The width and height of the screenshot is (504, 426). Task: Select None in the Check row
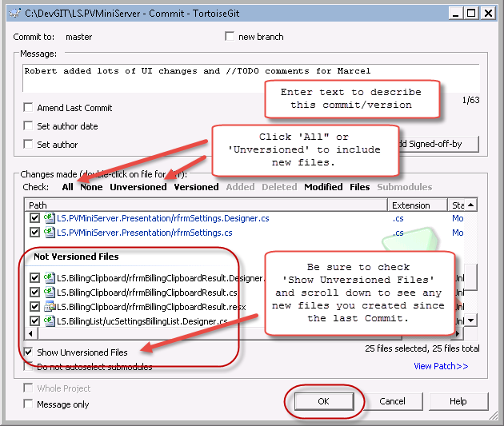click(x=92, y=187)
